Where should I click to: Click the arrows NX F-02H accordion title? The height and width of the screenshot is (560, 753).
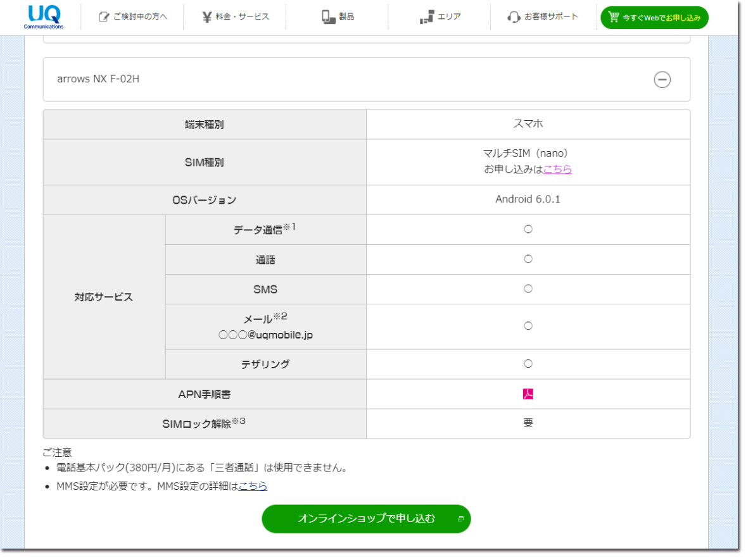click(x=98, y=79)
